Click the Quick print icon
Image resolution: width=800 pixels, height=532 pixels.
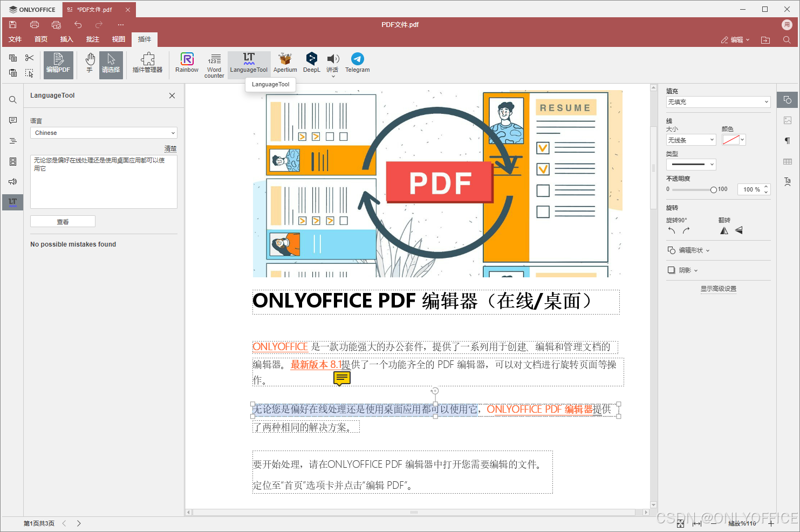[56, 24]
